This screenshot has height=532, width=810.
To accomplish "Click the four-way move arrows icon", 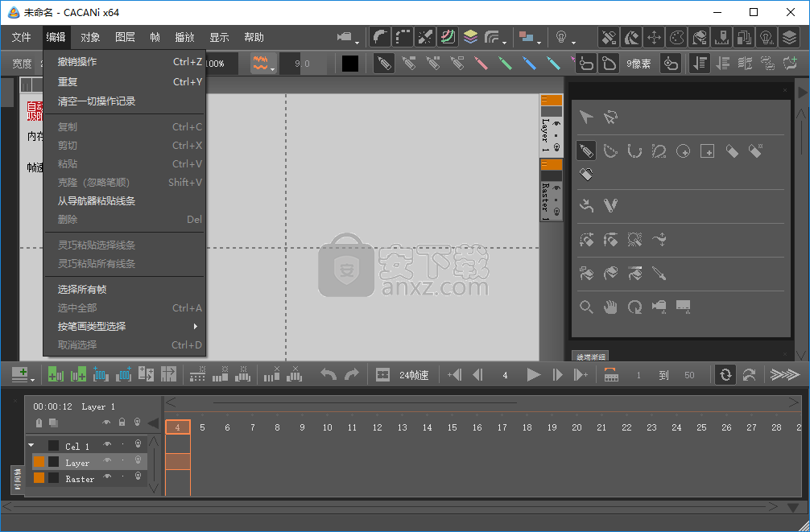I will coord(654,37).
